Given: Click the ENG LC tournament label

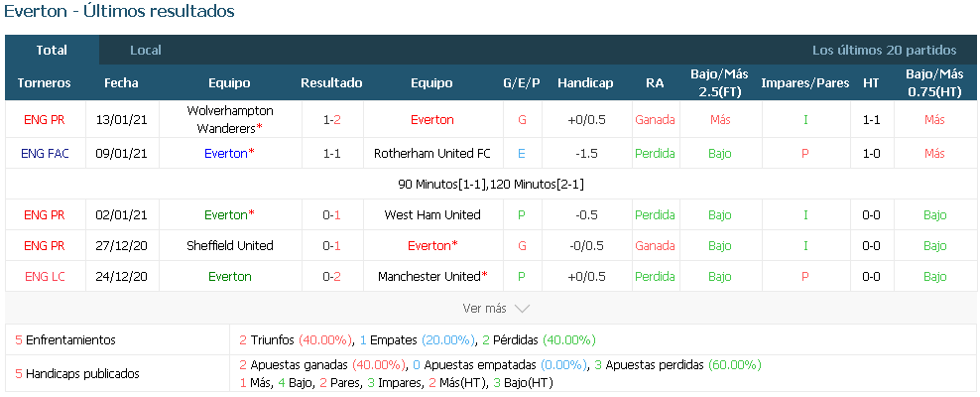Looking at the screenshot, I should pyautogui.click(x=45, y=276).
